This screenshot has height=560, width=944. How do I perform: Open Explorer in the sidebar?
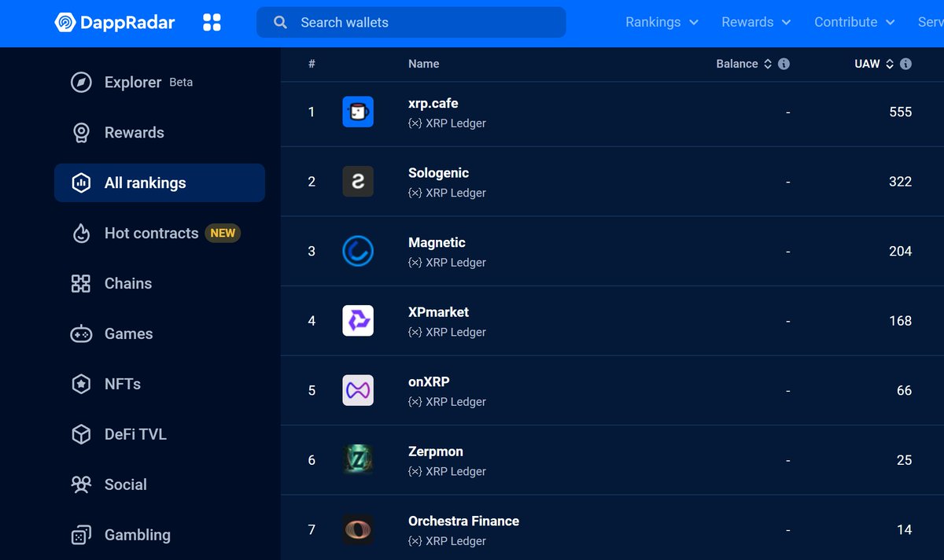[160, 82]
